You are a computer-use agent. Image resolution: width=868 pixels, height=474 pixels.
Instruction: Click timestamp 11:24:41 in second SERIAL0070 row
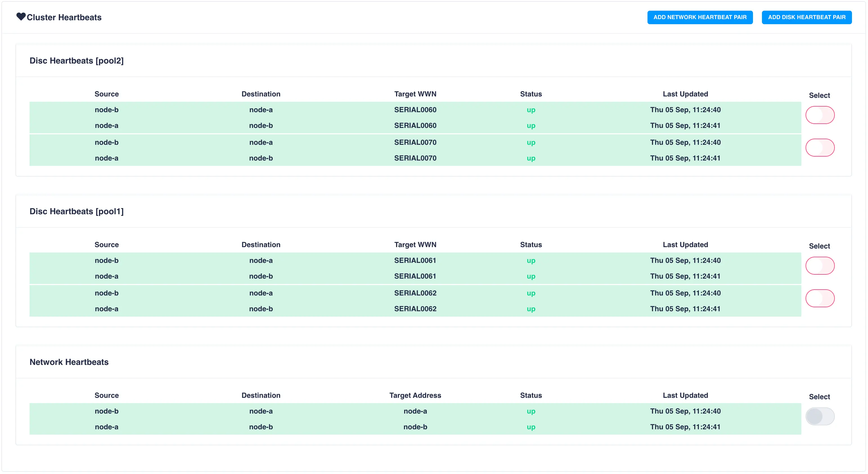pos(685,158)
